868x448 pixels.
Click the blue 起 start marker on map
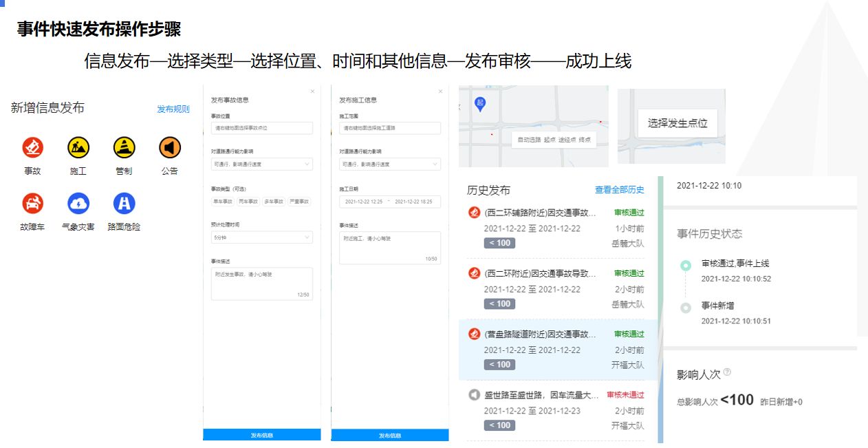pyautogui.click(x=481, y=103)
